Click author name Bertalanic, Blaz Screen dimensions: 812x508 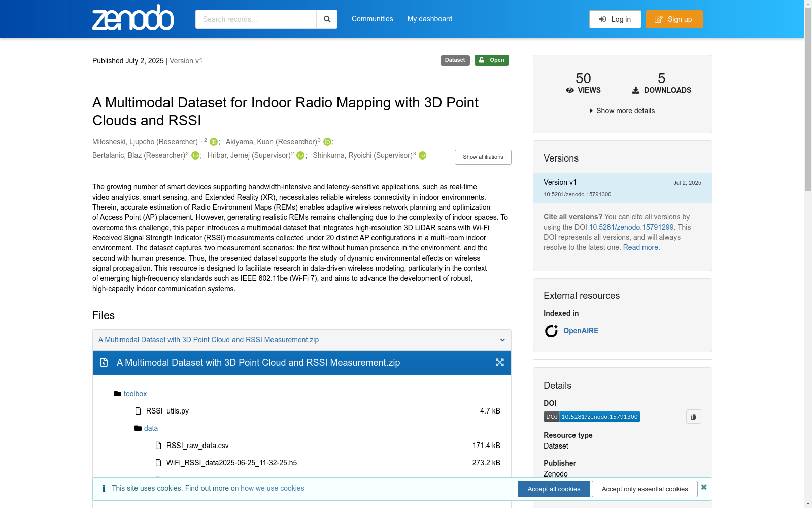139,155
